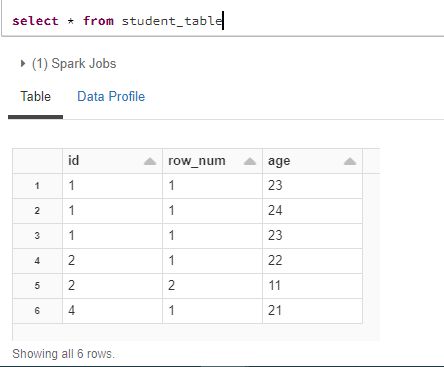Click id value 1 in row 1
Screen dimensions: 444x367
71,186
